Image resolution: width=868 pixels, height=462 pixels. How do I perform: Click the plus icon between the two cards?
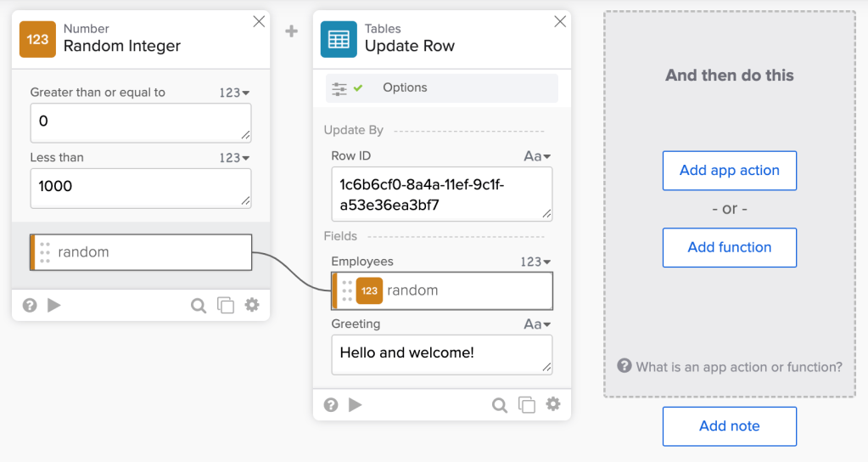(292, 31)
